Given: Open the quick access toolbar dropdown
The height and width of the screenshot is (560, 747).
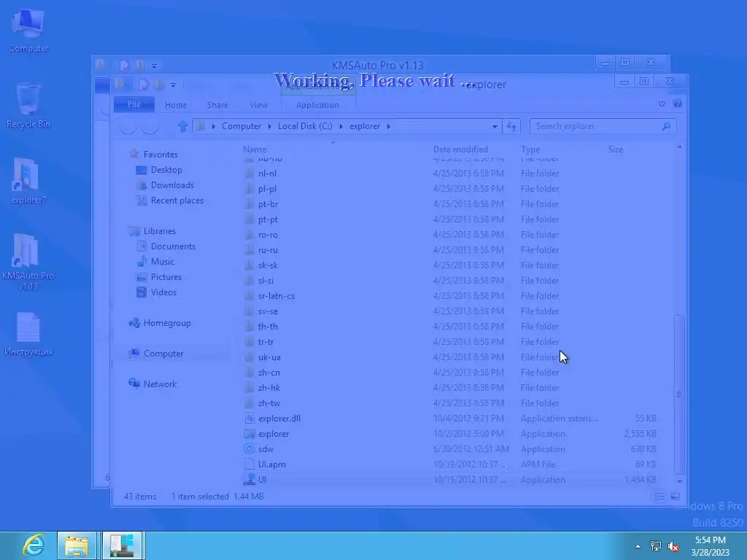Looking at the screenshot, I should 173,85.
